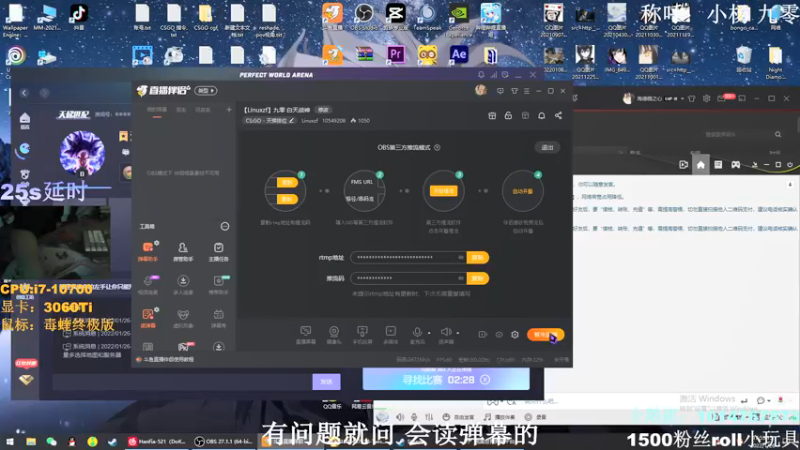Select the 我的场景 scene tab
This screenshot has height=450, width=800.
(157, 110)
